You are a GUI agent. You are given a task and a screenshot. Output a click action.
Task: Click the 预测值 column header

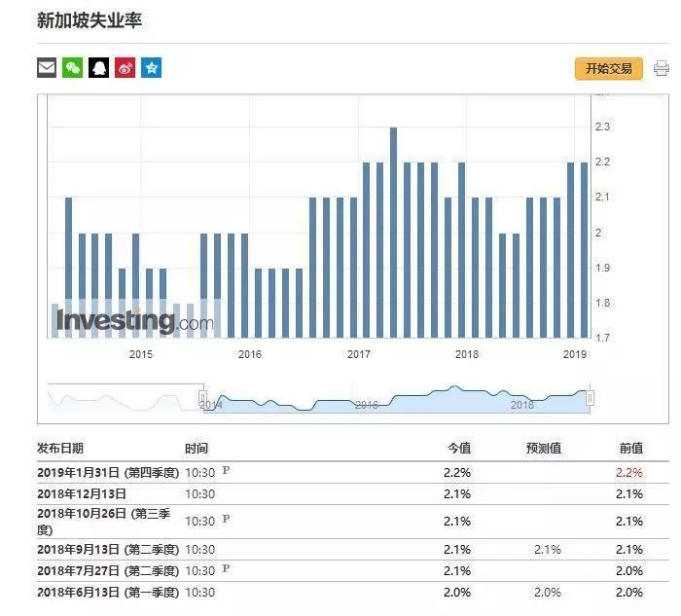click(x=543, y=449)
